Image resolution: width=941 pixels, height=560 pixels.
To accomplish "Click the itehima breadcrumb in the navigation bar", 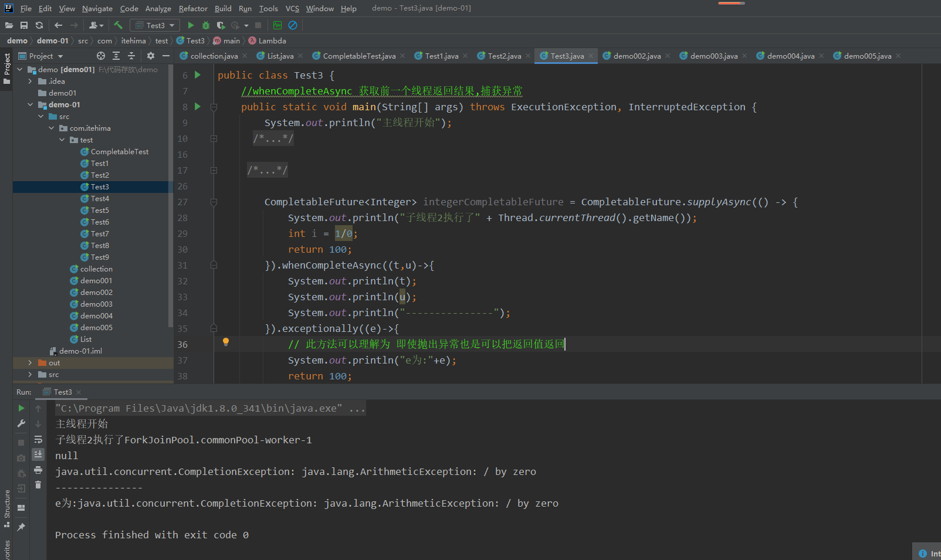I will [x=133, y=41].
